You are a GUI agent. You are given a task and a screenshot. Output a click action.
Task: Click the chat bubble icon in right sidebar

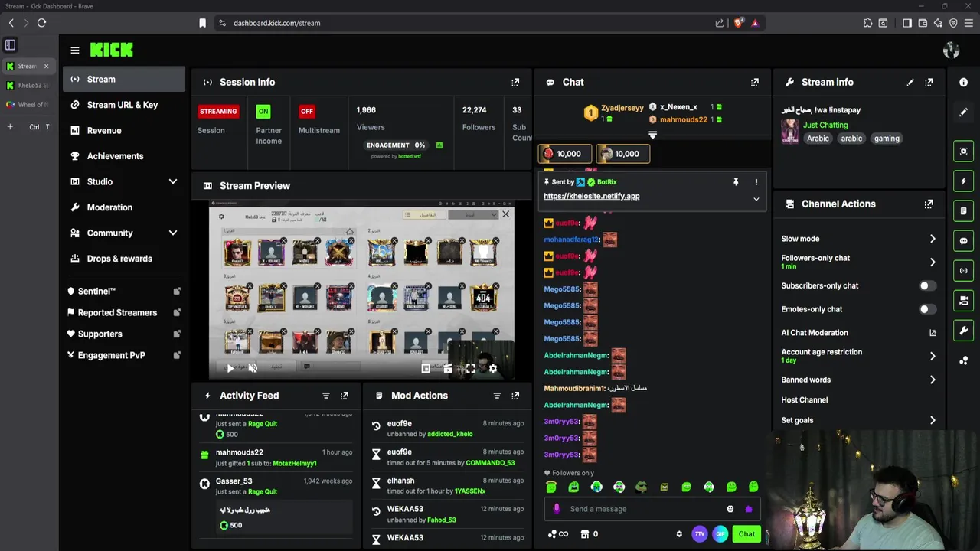964,240
